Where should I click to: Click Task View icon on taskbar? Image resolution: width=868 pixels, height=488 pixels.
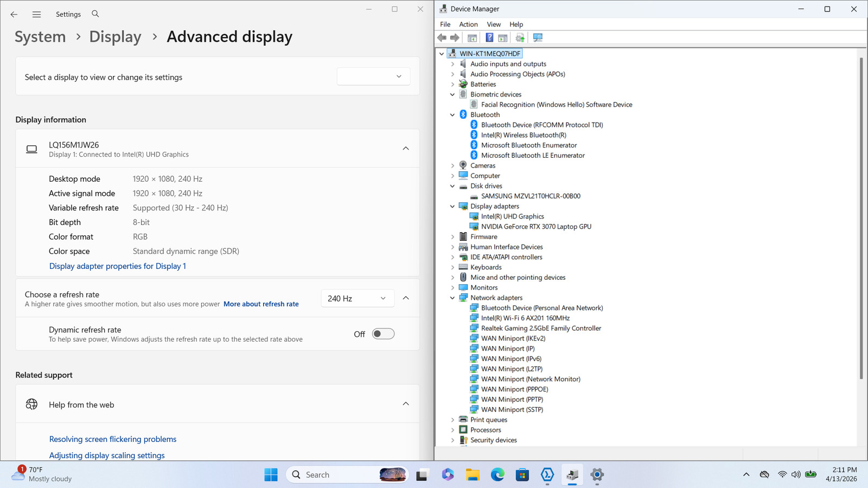tap(422, 475)
